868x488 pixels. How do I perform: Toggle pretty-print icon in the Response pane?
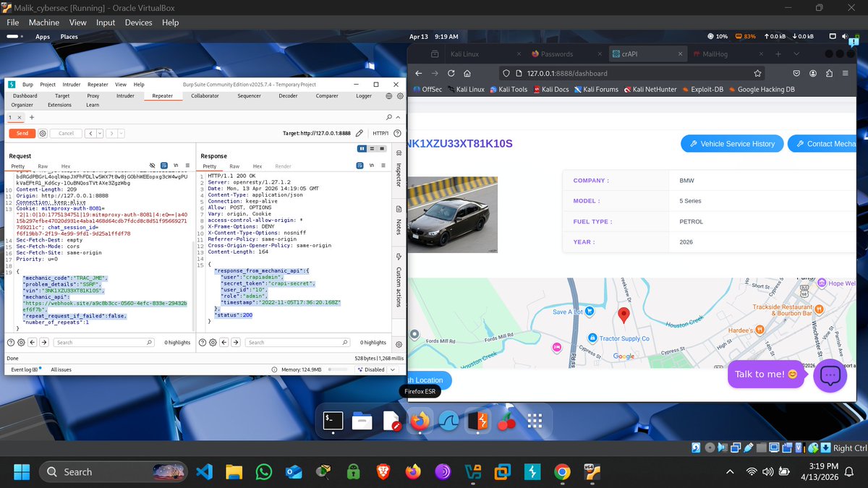(x=359, y=166)
